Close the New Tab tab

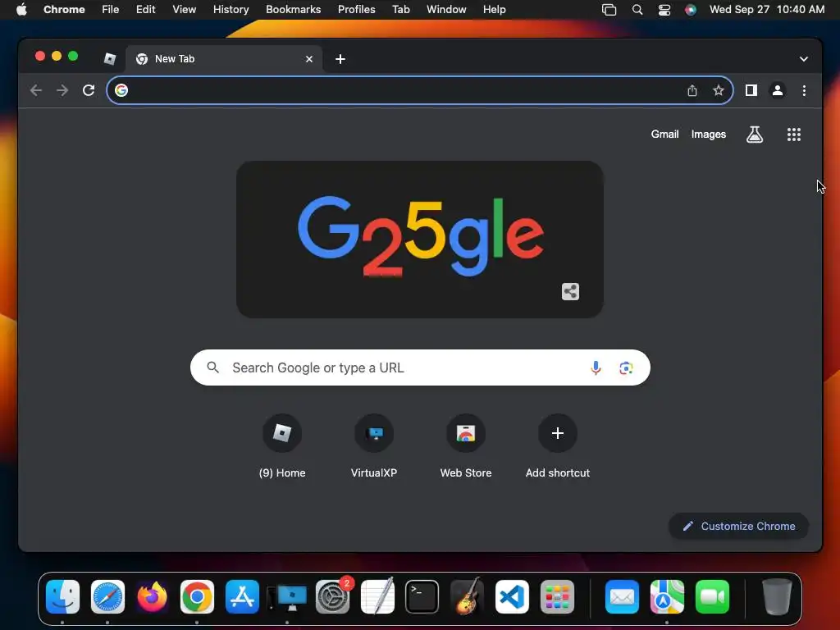coord(309,59)
